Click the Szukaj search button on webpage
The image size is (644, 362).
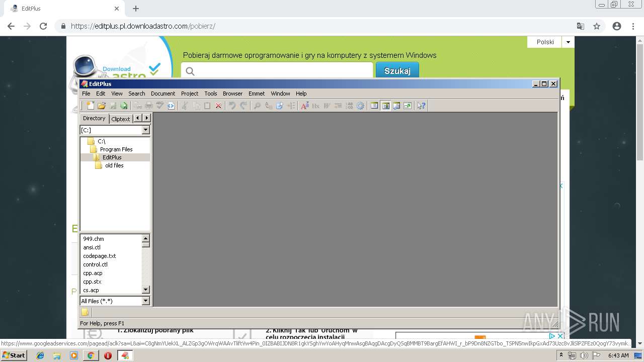click(397, 71)
